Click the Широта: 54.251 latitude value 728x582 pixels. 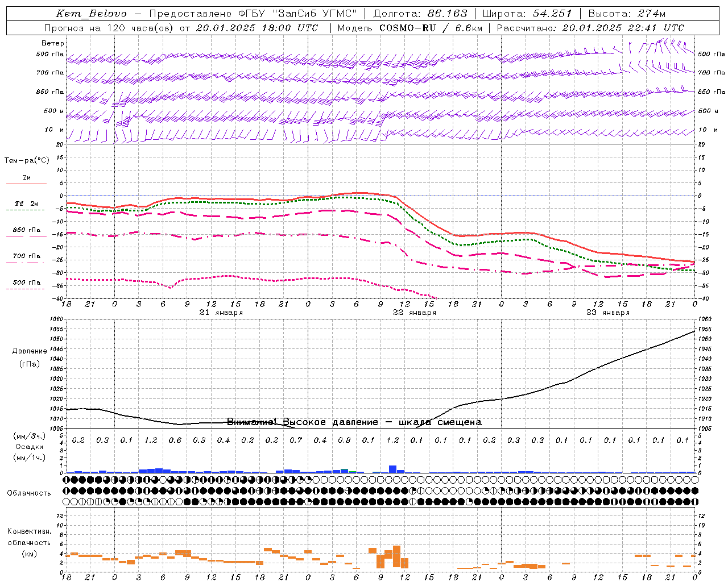[527, 14]
